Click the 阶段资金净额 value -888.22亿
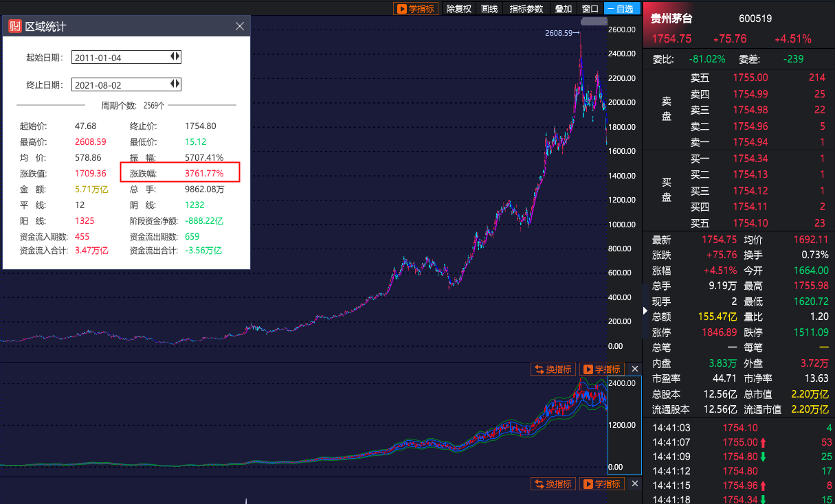 [204, 221]
